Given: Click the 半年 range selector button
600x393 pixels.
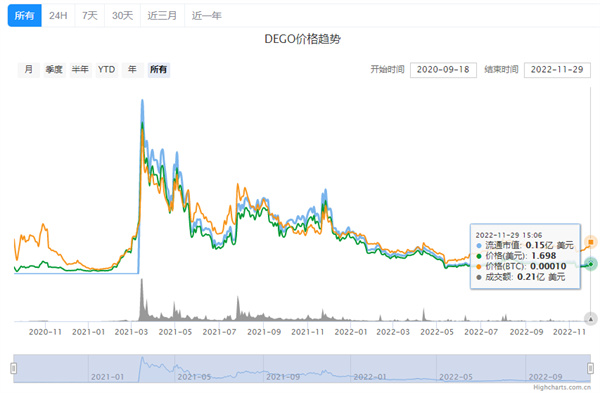Looking at the screenshot, I should [80, 70].
